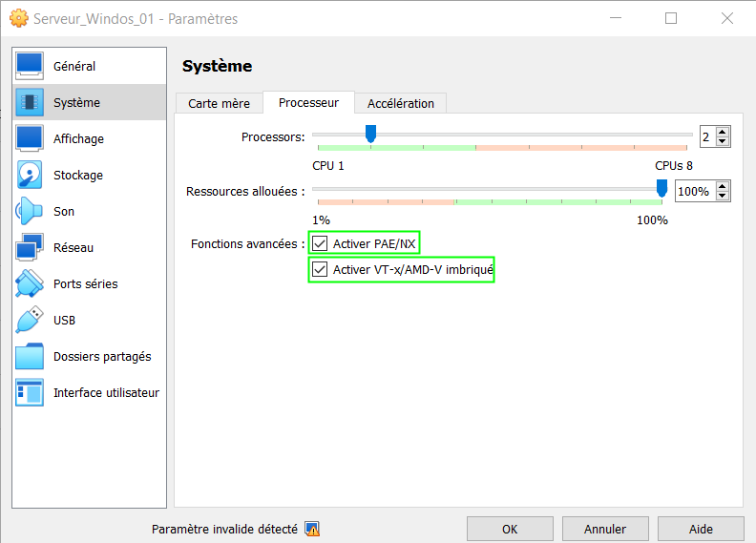Click the invalid parameter warning icon

[x=311, y=529]
